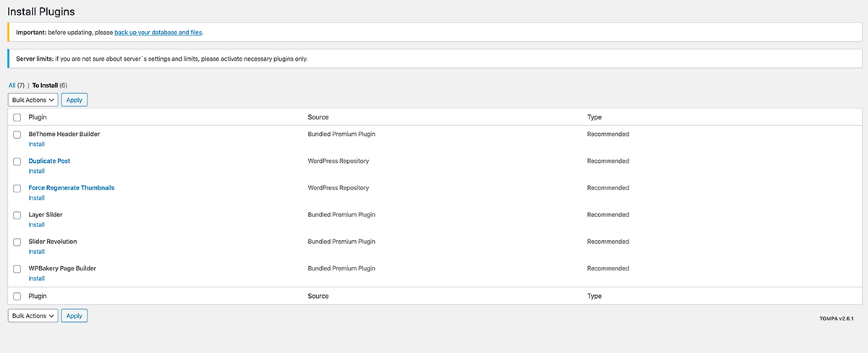Click the Type column header at top

pyautogui.click(x=595, y=117)
